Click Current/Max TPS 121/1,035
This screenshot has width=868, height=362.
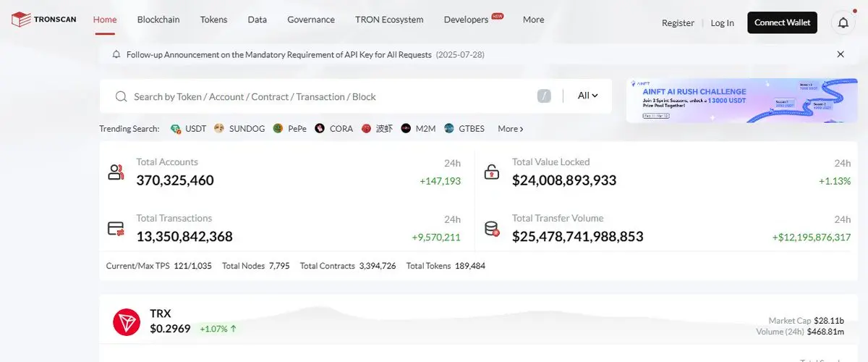tap(159, 266)
